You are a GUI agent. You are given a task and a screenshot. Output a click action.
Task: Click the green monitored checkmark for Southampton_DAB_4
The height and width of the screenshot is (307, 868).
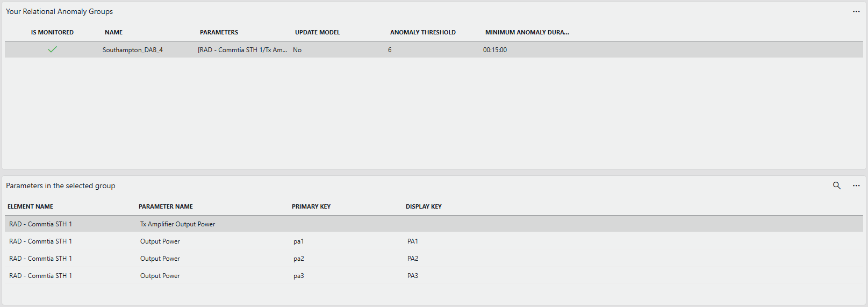coord(52,49)
